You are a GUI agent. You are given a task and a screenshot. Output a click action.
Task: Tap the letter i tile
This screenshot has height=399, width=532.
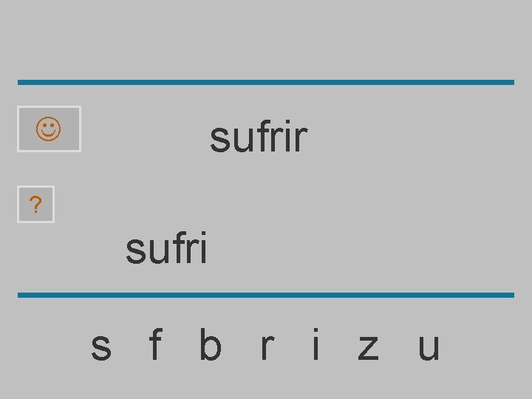click(x=316, y=344)
